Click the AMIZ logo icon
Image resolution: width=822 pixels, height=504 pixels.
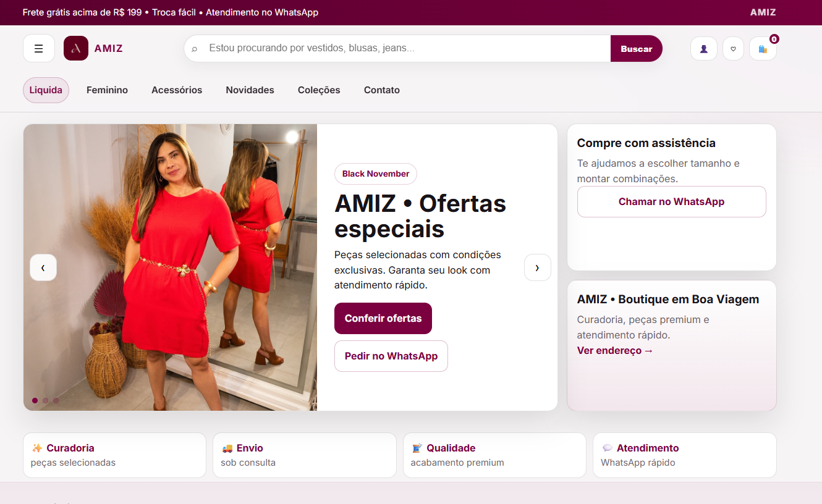[x=75, y=48]
